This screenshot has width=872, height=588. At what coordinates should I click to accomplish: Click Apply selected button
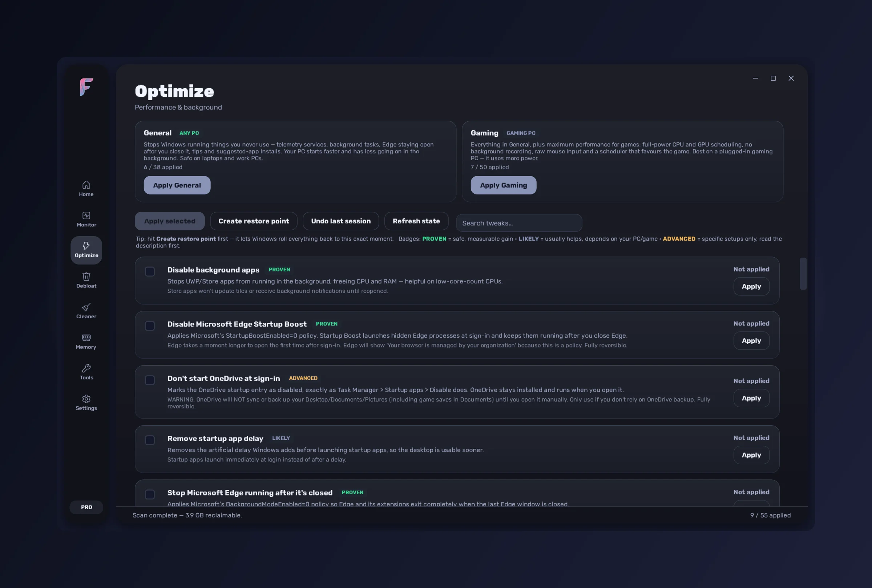pos(170,221)
